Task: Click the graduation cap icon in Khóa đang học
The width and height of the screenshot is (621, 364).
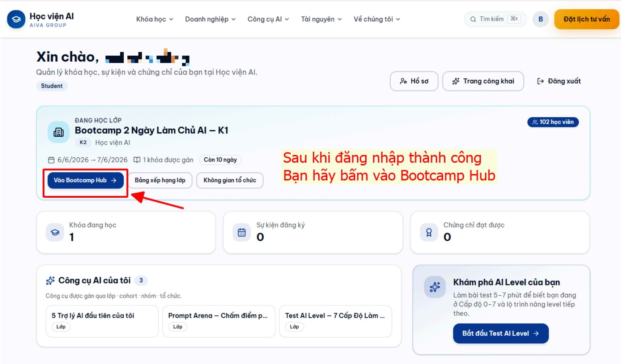Action: coord(55,232)
